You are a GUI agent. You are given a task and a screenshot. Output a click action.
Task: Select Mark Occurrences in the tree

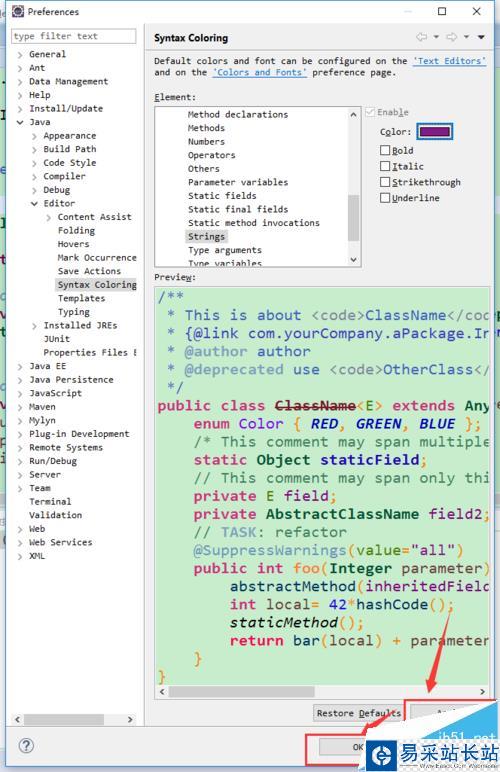(97, 257)
